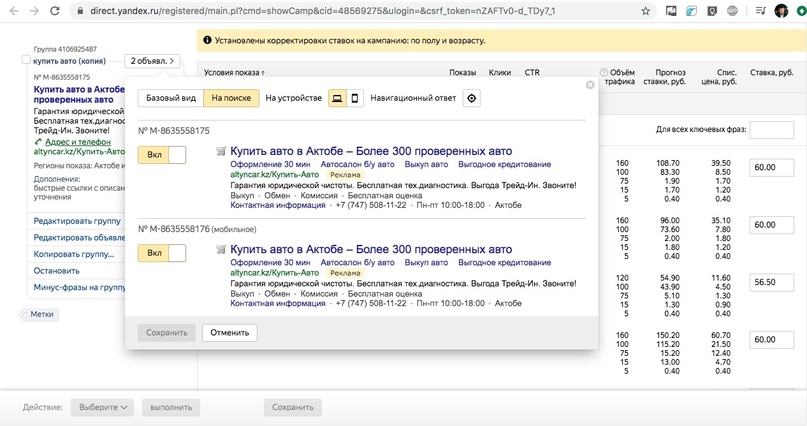Screen dimensions: 807x426
Task: Reload the page
Action: [55, 11]
